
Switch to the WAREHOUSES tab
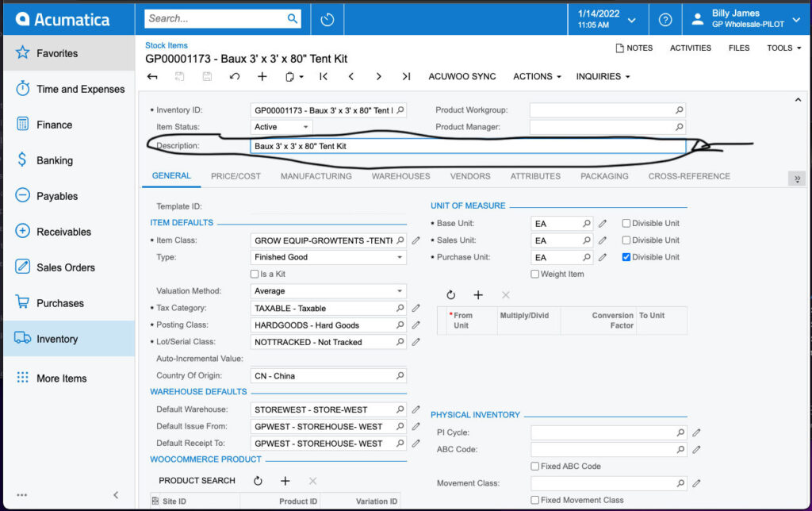click(400, 176)
